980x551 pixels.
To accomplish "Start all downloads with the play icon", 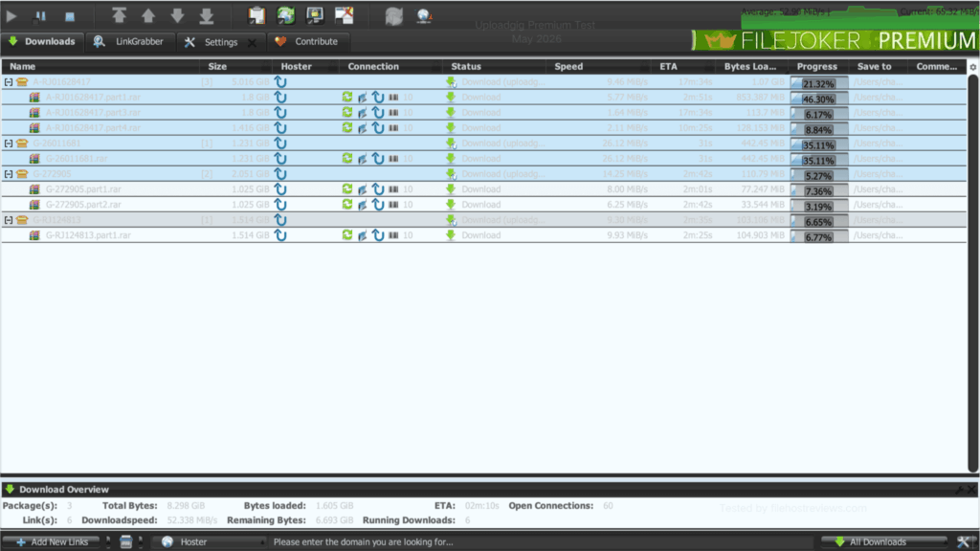I will tap(11, 15).
